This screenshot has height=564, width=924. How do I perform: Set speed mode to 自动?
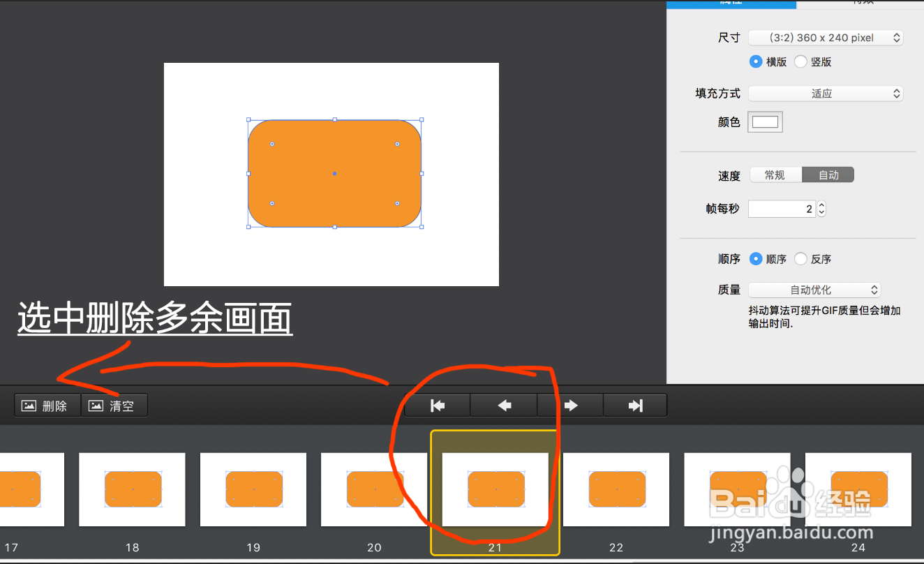pyautogui.click(x=828, y=175)
